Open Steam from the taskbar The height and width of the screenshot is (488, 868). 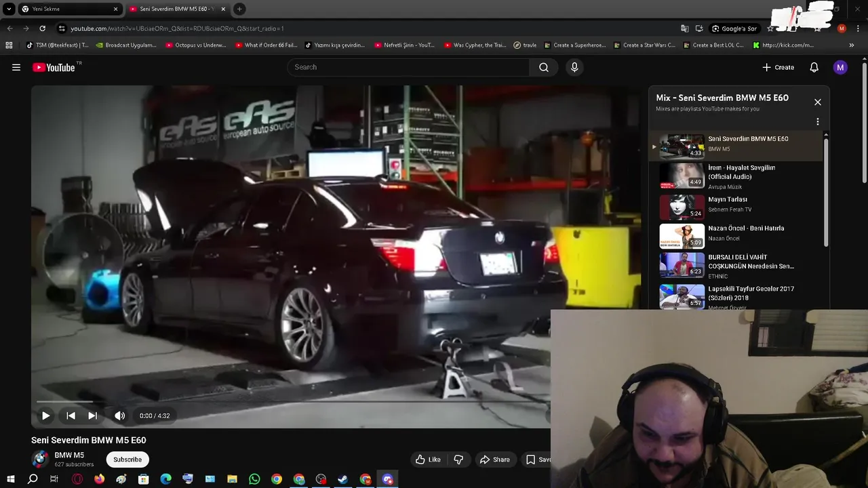[x=343, y=479]
